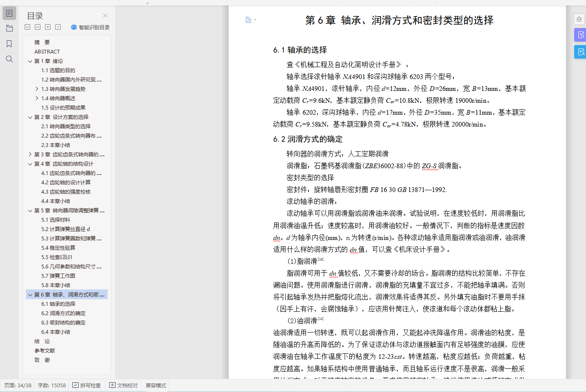The image size is (586, 392).
Task: Jump to 参考文献 in the outline
Action: [45, 351]
